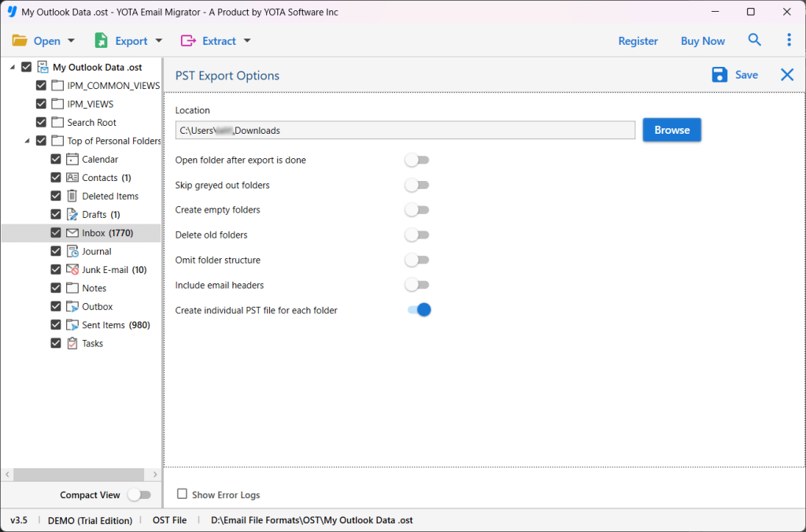The height and width of the screenshot is (532, 806).
Task: Uncheck the Sent Items checkbox
Action: coord(56,325)
